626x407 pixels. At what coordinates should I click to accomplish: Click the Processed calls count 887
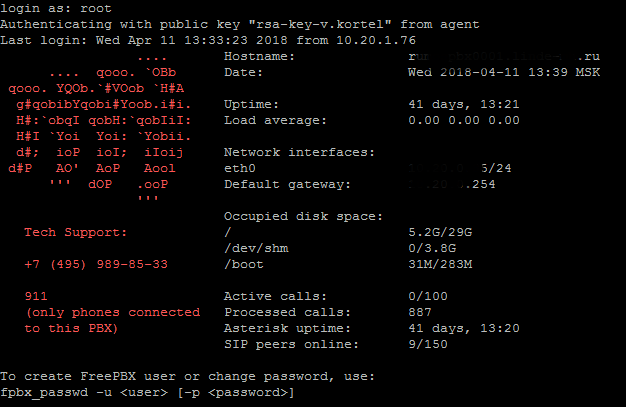[x=420, y=313]
